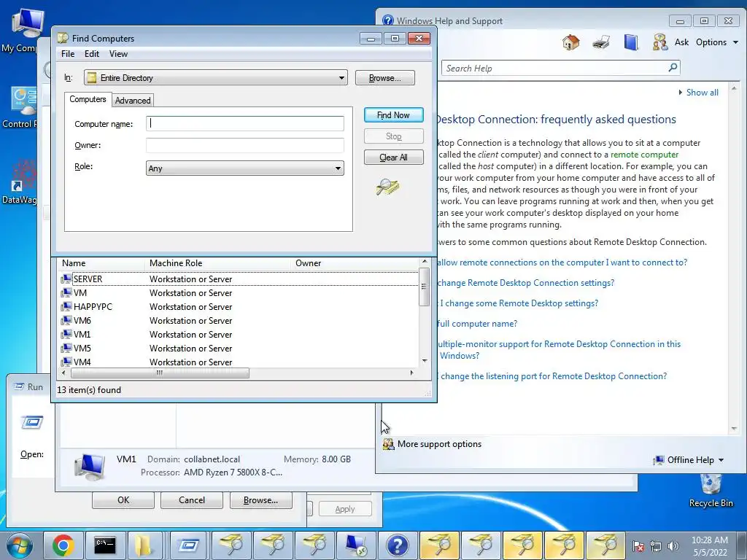Screen dimensions: 747x560
Task: Open Google Chrome from the taskbar
Action: pos(63,545)
